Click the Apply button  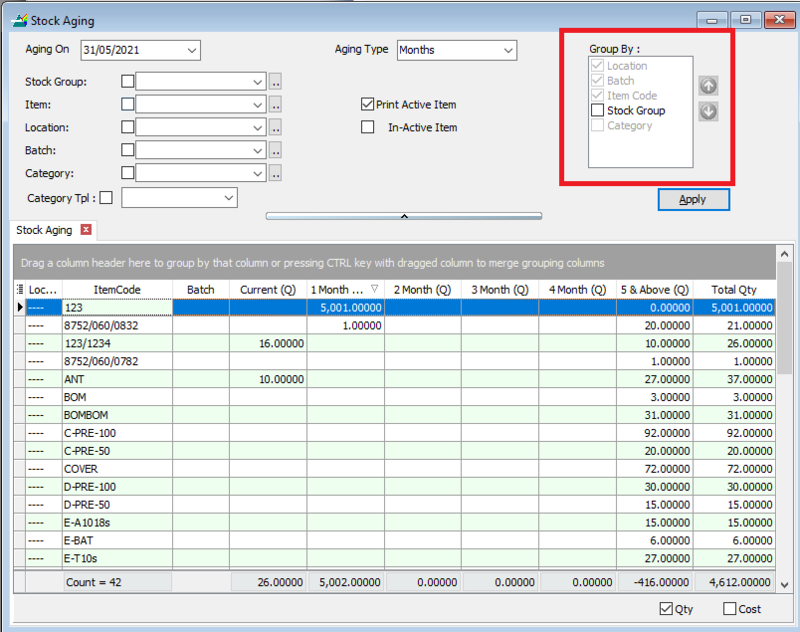[x=693, y=199]
